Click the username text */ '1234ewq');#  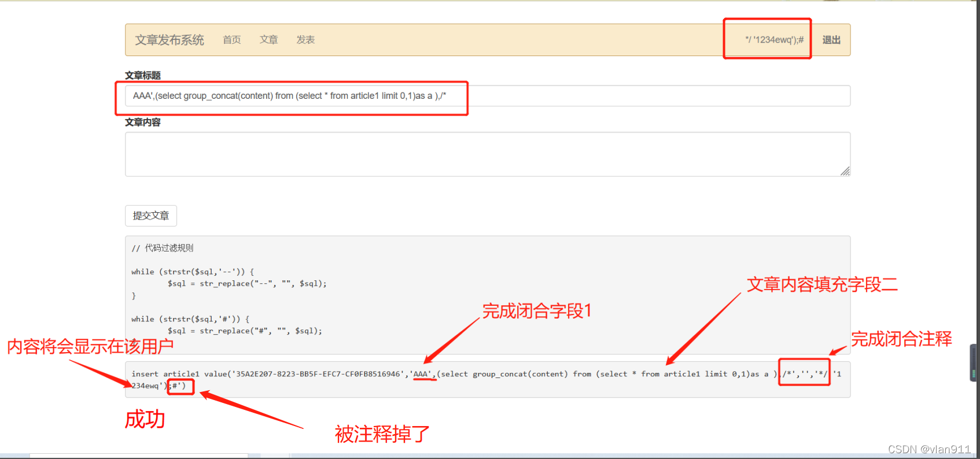(x=774, y=40)
